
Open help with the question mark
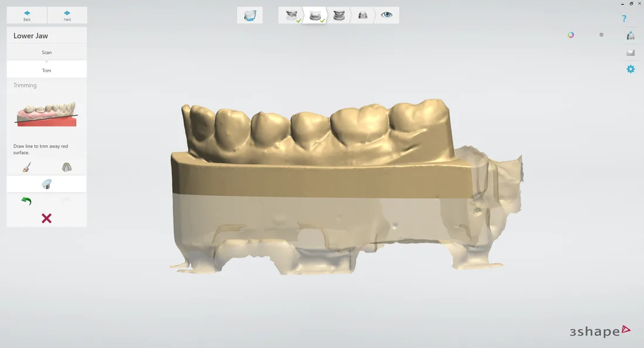click(x=624, y=19)
